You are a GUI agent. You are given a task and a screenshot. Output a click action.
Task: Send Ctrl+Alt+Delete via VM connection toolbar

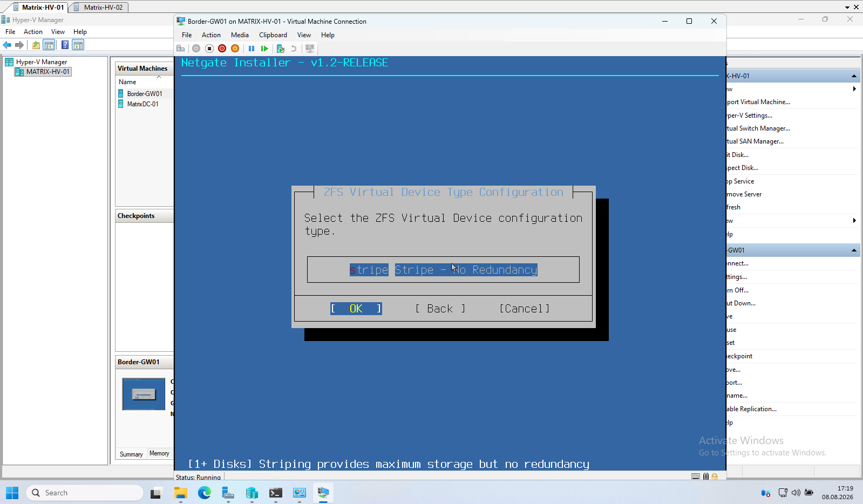181,49
